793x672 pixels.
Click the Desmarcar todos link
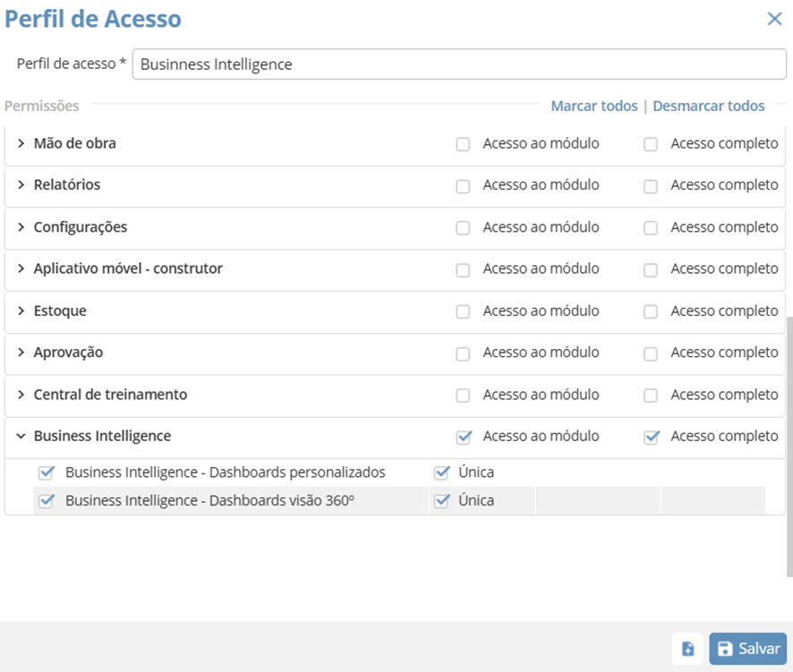(x=708, y=106)
